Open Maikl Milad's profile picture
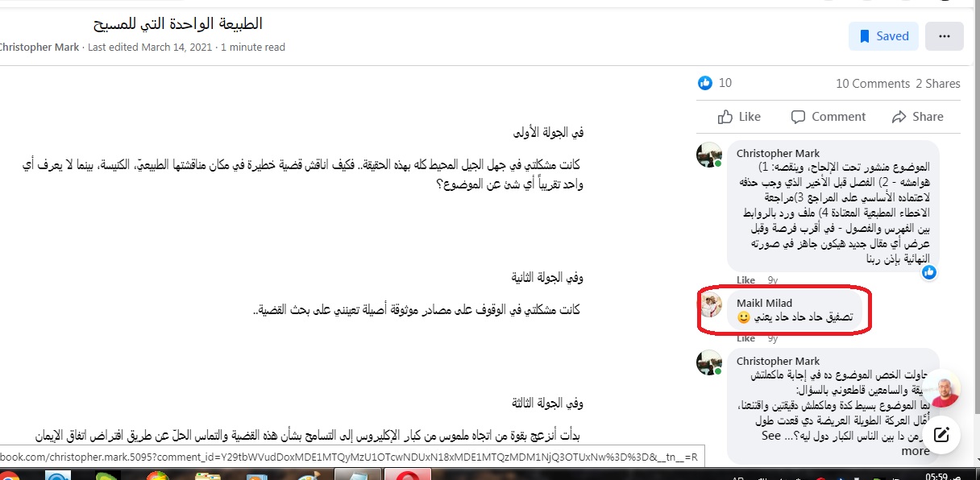 tap(709, 304)
